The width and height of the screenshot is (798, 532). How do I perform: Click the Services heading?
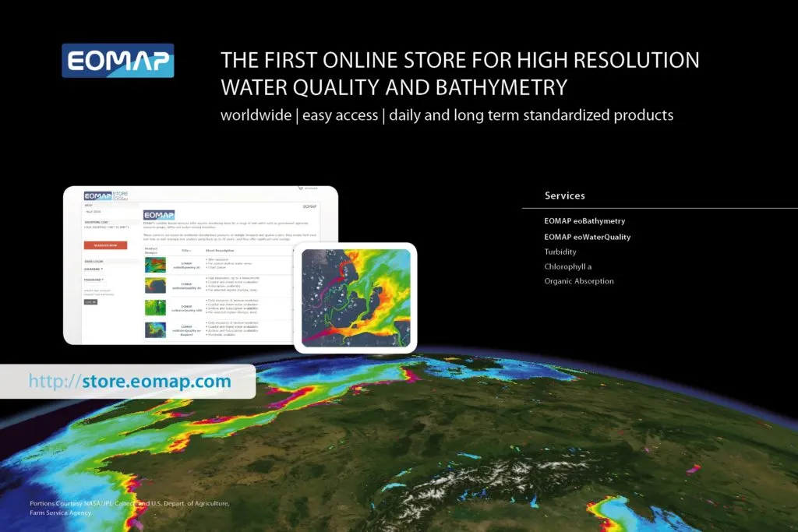[564, 196]
